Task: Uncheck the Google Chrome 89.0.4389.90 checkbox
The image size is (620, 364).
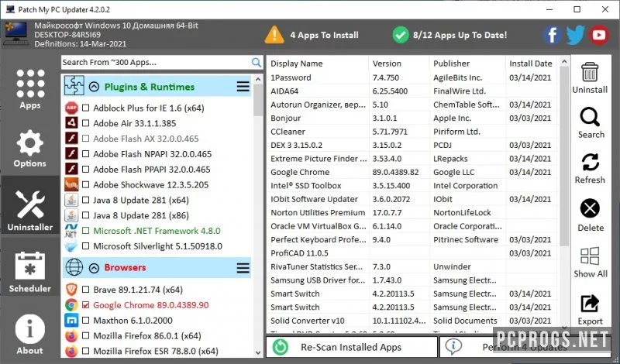Action: coord(85,305)
